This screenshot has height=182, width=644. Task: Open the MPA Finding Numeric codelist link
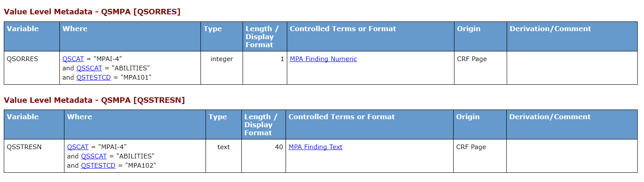point(323,59)
